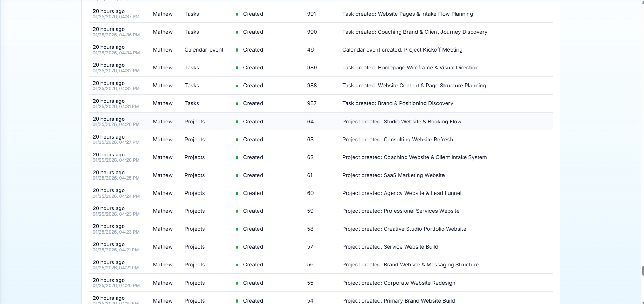The height and width of the screenshot is (304, 644).
Task: Click green Created dot on Project Kickoff Meeting row
Action: tap(237, 50)
